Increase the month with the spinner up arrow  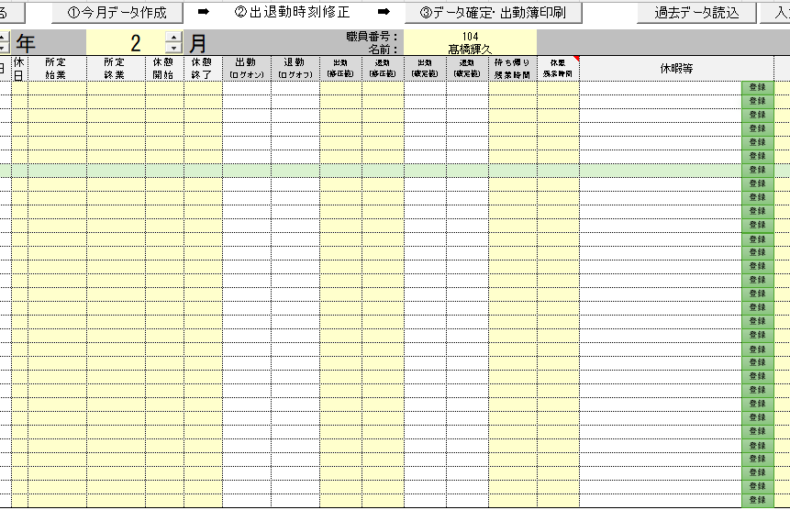(173, 38)
